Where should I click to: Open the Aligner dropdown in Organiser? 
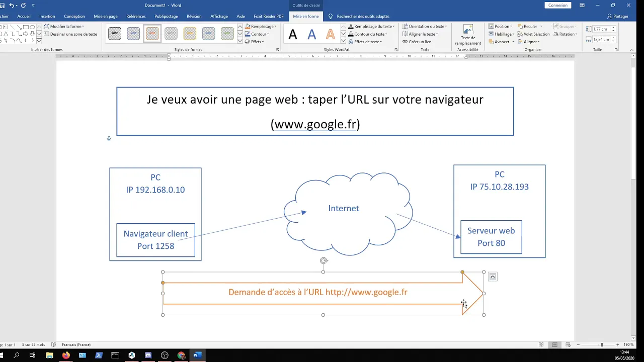coord(528,42)
